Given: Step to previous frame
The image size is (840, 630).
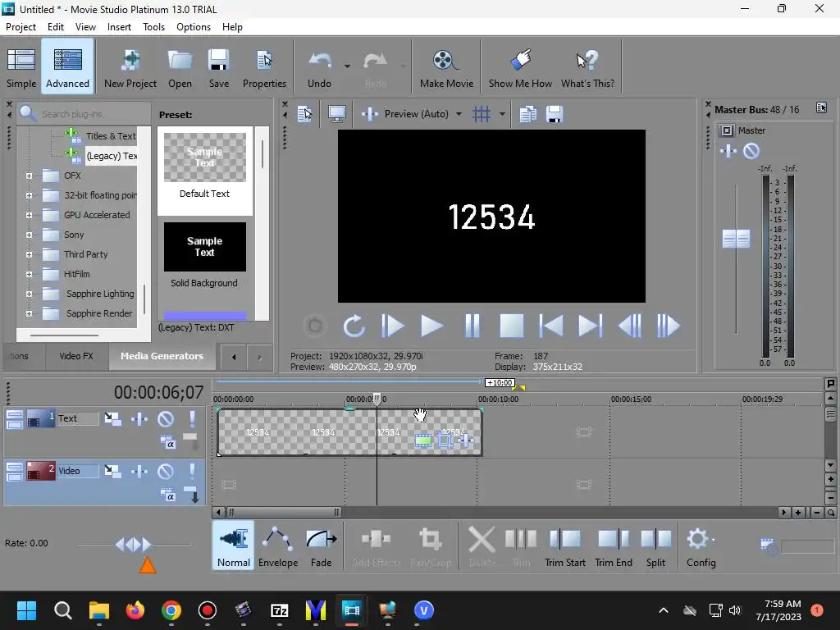Looking at the screenshot, I should tap(629, 326).
